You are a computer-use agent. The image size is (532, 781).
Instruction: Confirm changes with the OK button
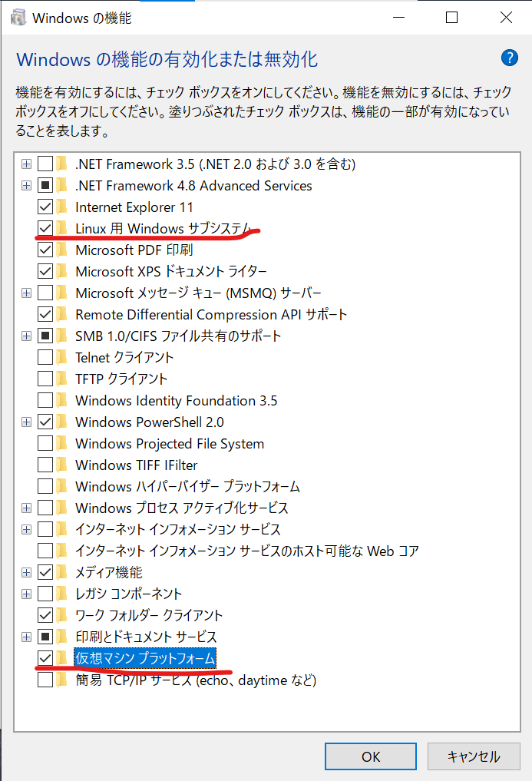point(371,756)
